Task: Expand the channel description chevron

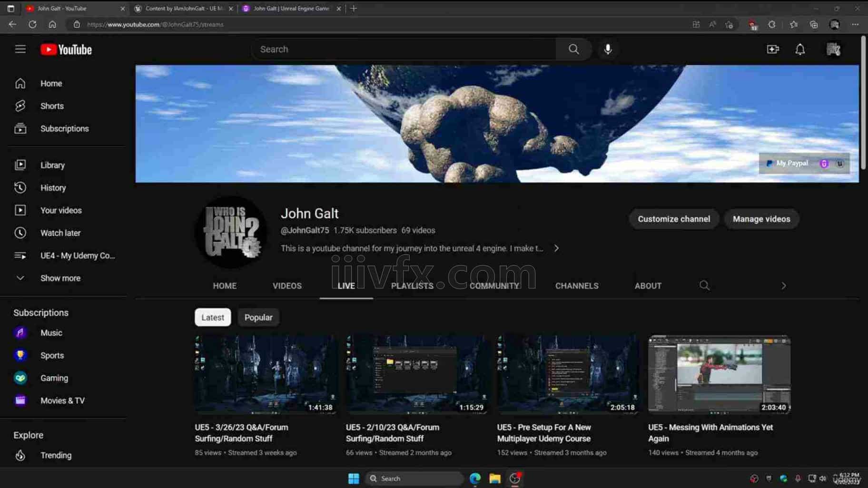Action: [x=556, y=248]
